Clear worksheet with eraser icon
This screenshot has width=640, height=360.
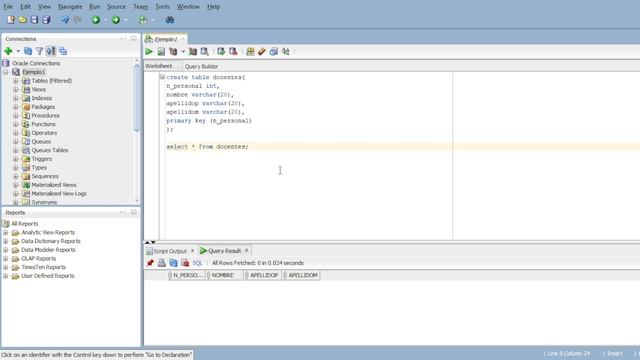pos(262,51)
